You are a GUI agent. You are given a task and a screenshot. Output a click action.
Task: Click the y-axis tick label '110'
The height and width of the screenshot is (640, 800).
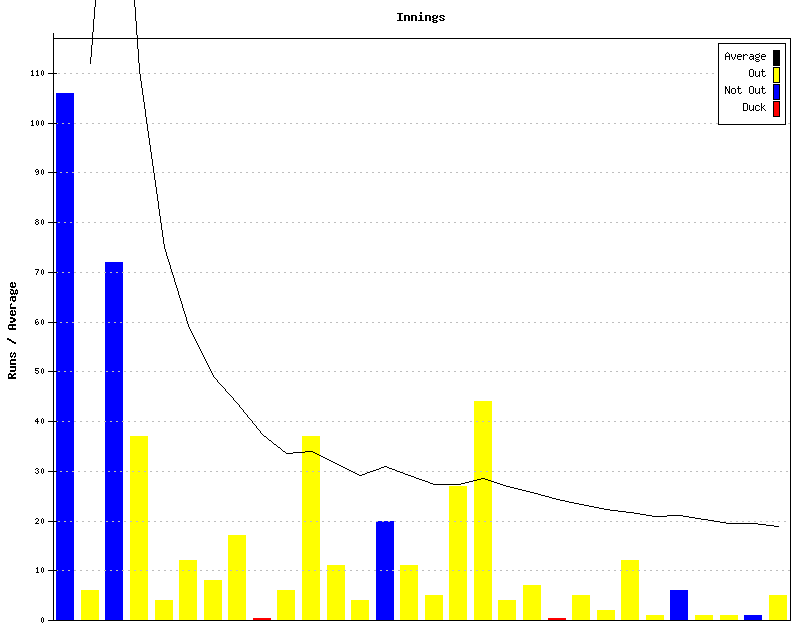[x=37, y=73]
